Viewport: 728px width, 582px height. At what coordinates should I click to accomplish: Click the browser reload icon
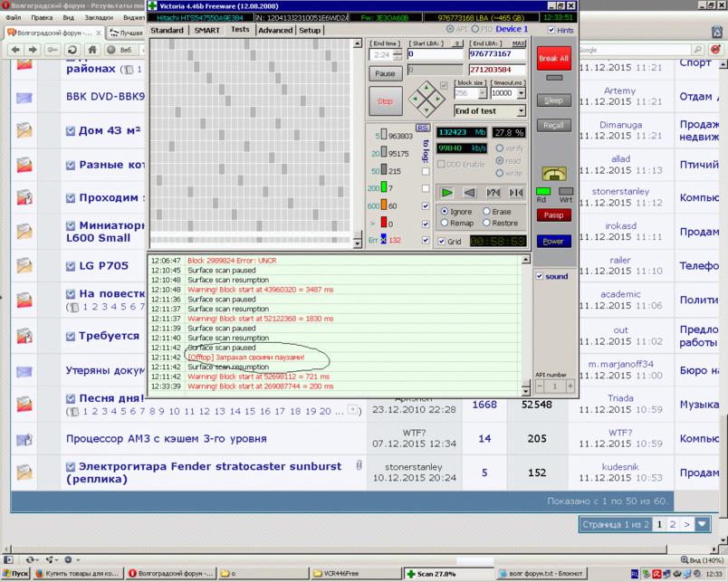71,50
